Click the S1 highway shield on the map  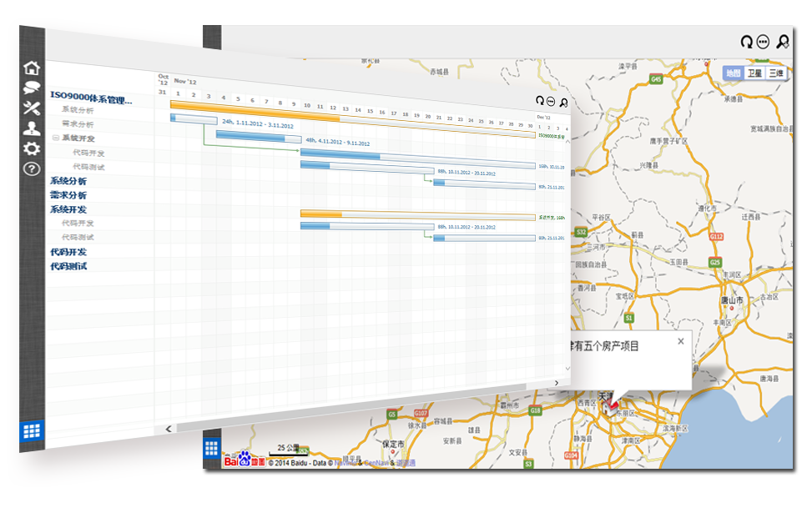pyautogui.click(x=628, y=318)
